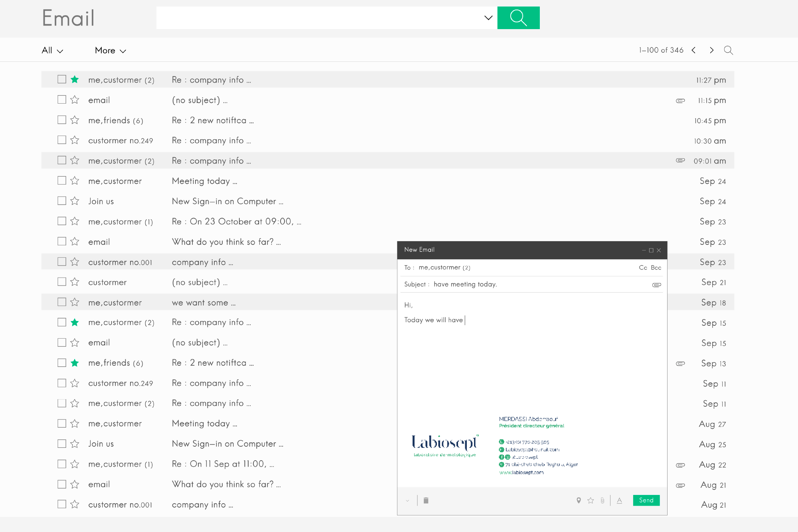Select checkbox for 11:15 pm email

62,100
